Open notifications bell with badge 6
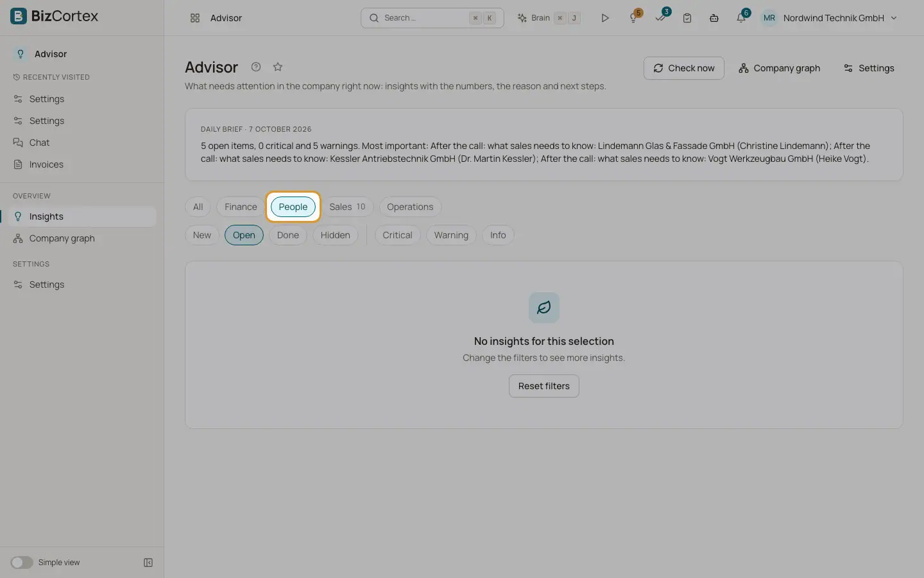Screen dimensions: 924x578 742,17
